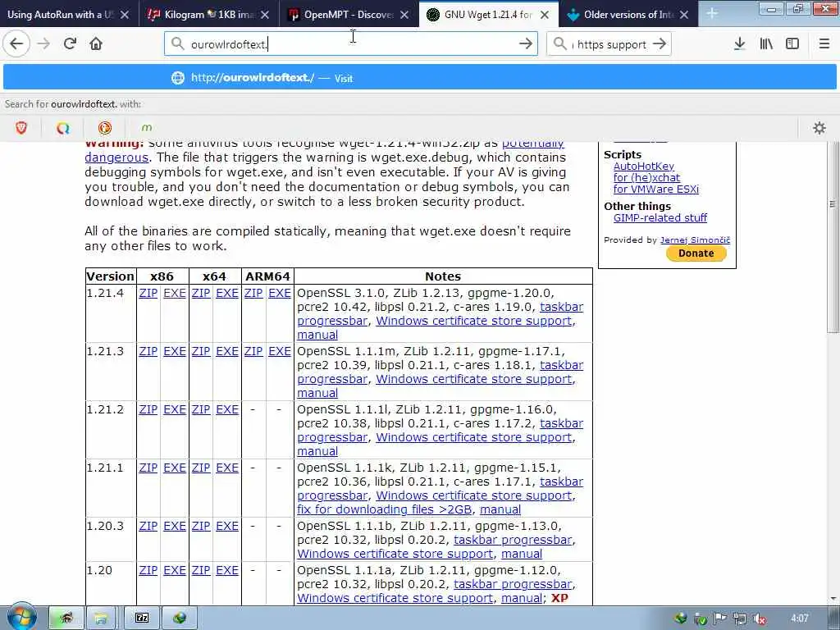Click the scrollbar down arrow
Viewport: 840px width, 630px height.
pyautogui.click(x=833, y=599)
